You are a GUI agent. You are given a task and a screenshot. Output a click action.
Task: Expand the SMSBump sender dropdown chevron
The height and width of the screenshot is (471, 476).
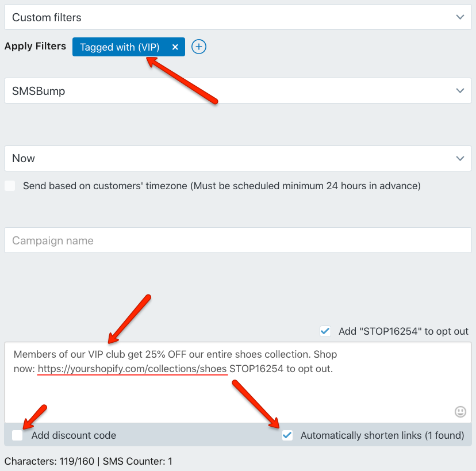460,90
